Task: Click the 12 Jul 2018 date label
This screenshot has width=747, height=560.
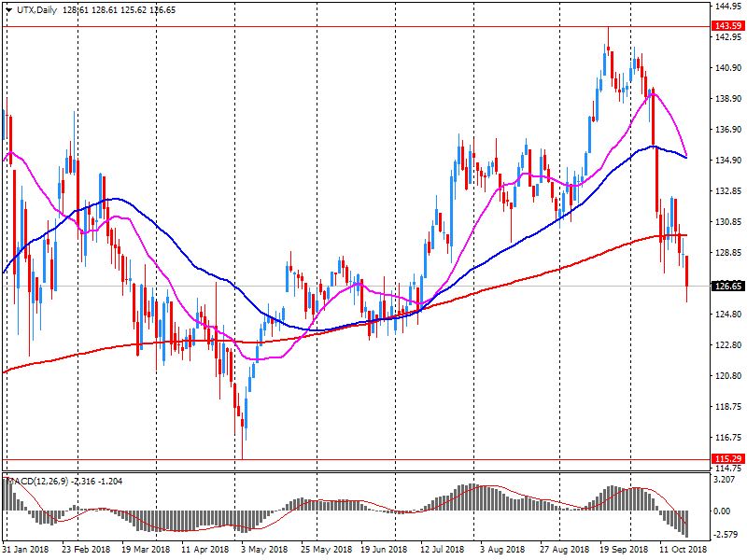Action: click(x=442, y=549)
